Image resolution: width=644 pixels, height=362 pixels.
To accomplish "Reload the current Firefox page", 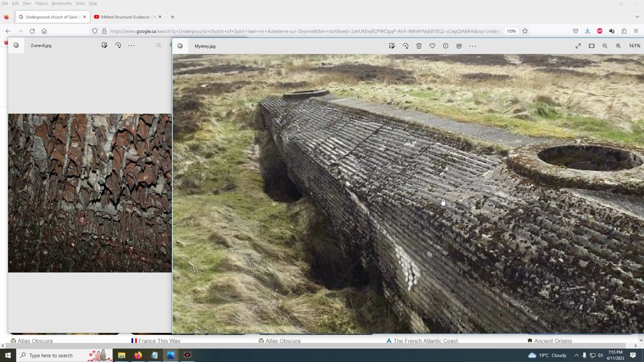I will point(32,31).
